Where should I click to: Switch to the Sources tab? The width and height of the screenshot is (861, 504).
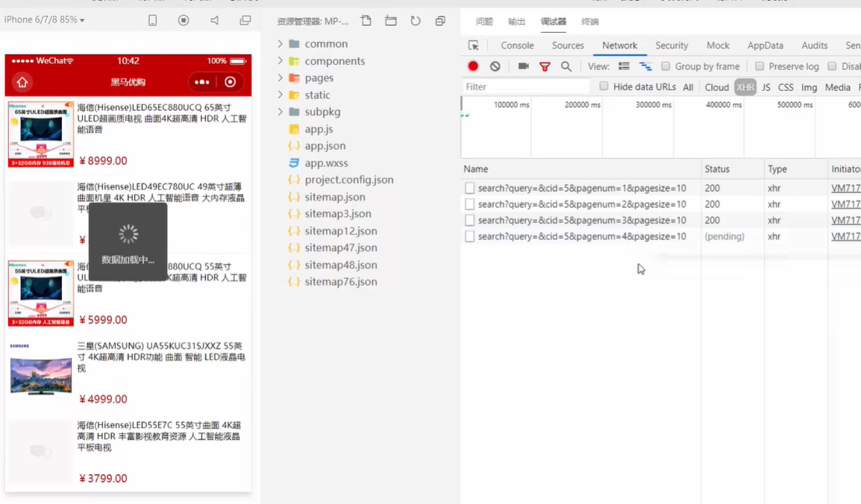(x=568, y=45)
